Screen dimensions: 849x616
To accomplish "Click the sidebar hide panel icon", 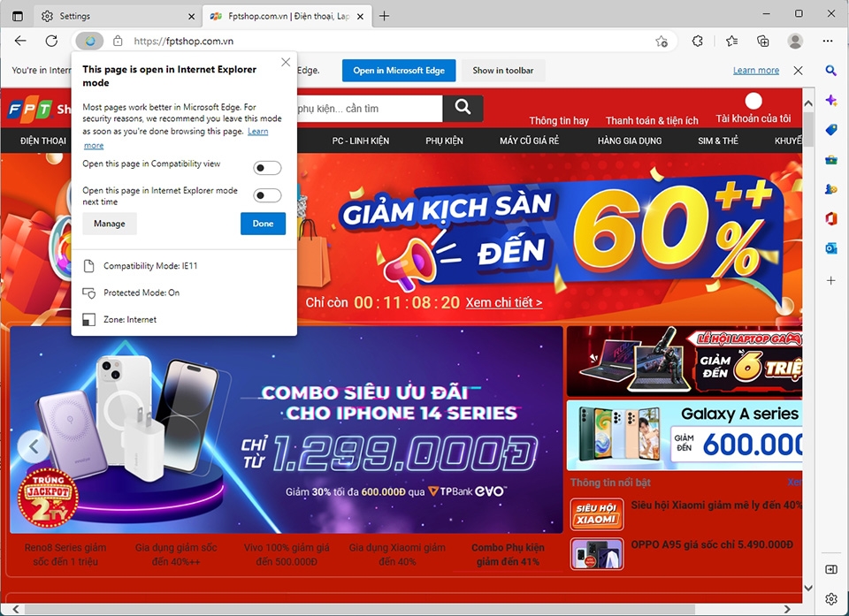I will click(x=830, y=569).
